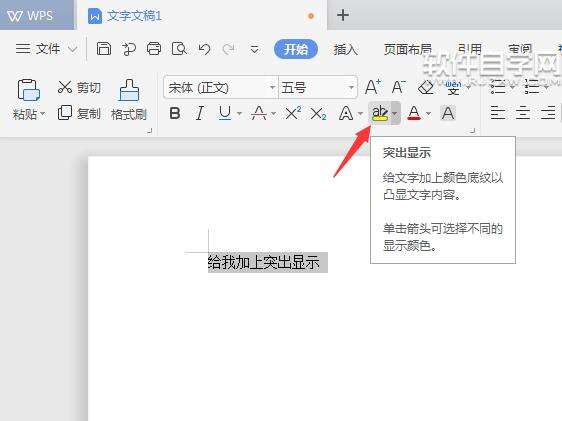
Task: Toggle underline formatting
Action: (225, 113)
